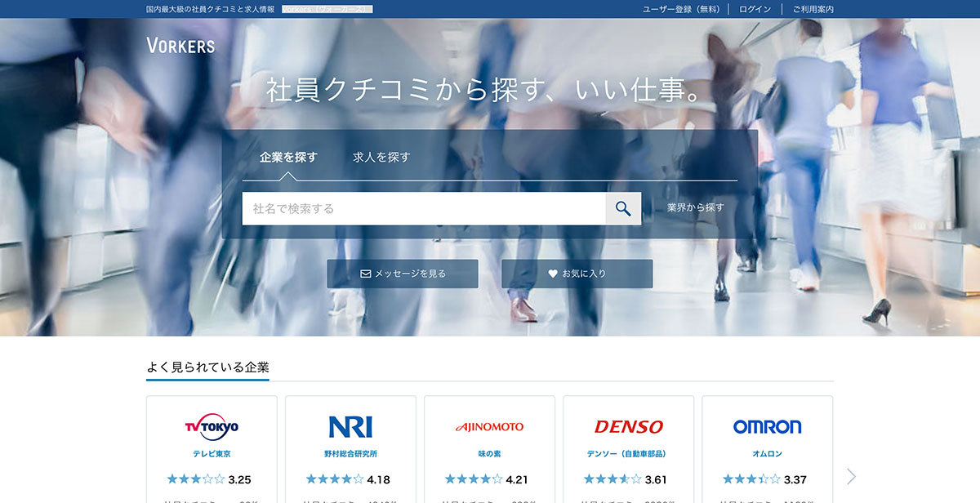Click the 3.61 rating score number

click(x=657, y=479)
